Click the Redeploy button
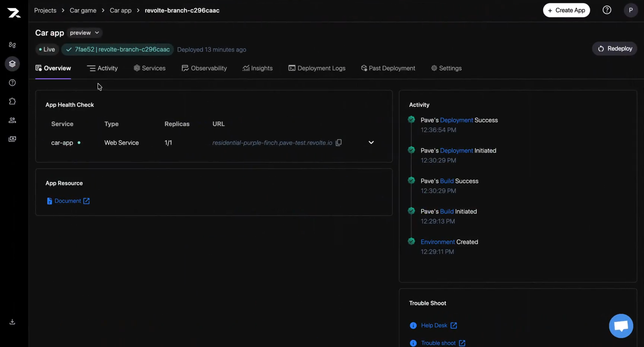The image size is (644, 347). [614, 49]
